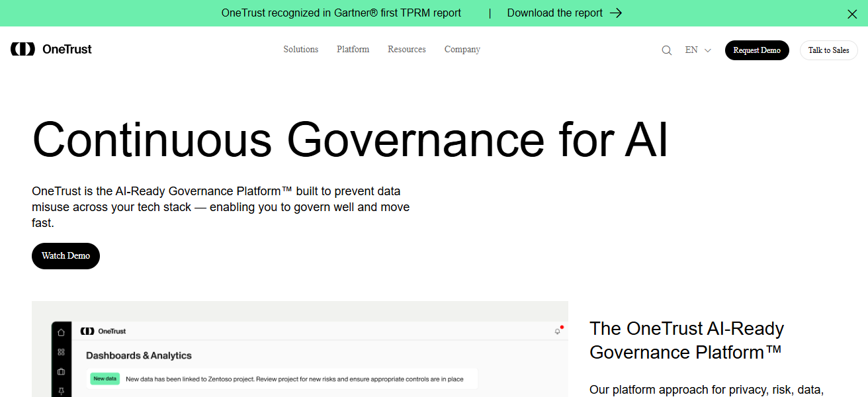868x397 pixels.
Task: Click the arrow next to Download the report
Action: point(616,13)
